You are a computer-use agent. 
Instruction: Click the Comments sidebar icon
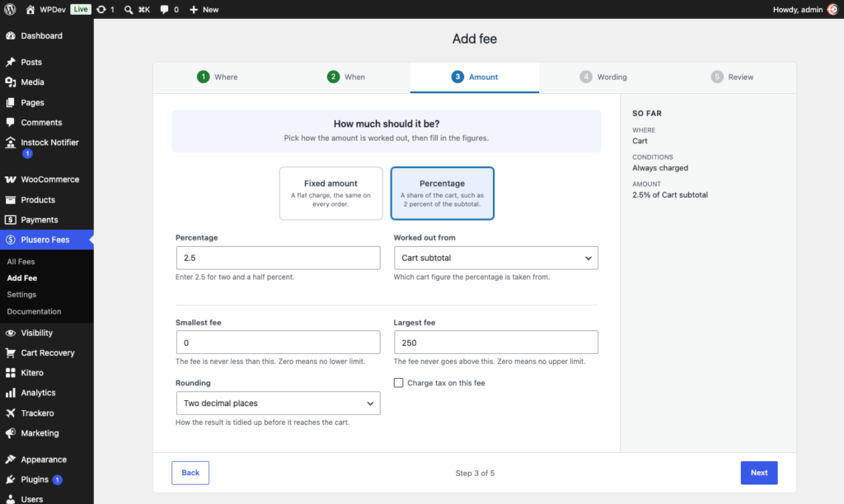10,122
